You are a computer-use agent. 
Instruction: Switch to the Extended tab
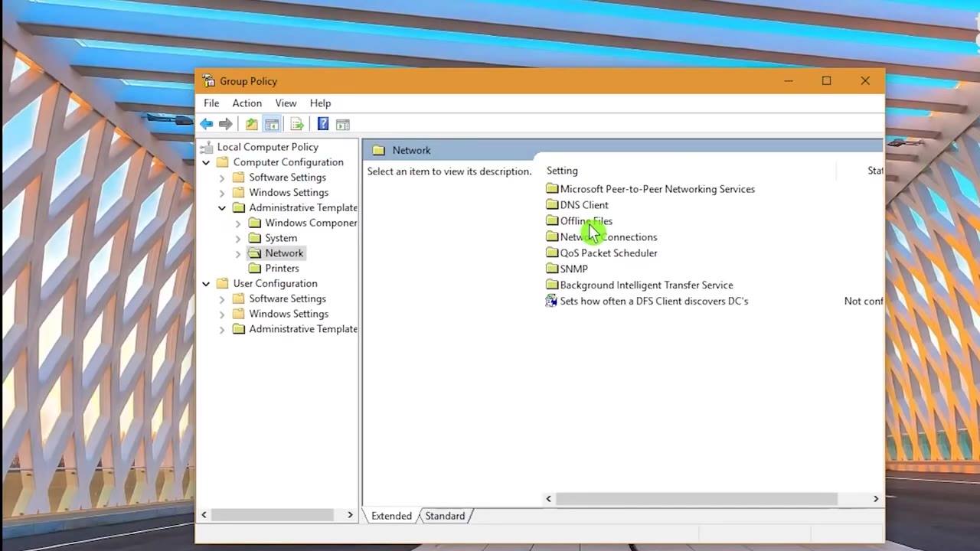pyautogui.click(x=391, y=516)
